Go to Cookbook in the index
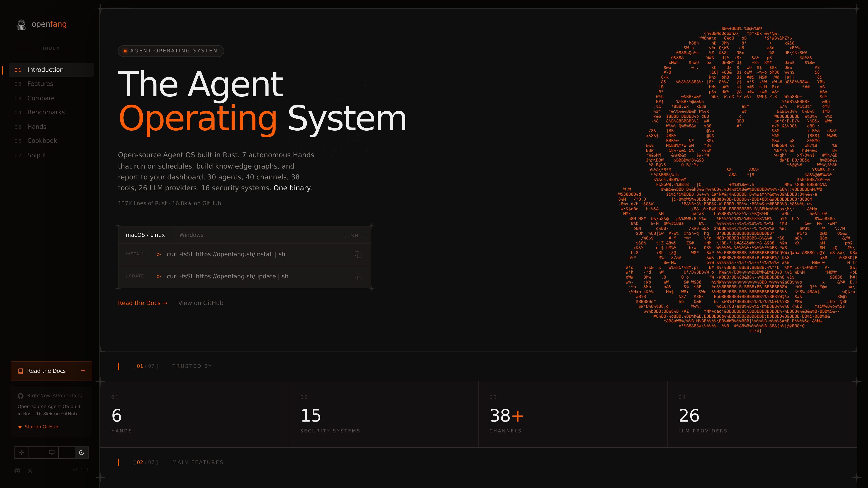The height and width of the screenshot is (488, 868). 52,141
